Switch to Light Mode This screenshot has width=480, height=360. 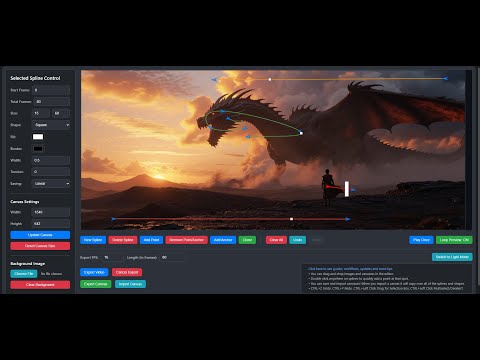(x=452, y=257)
